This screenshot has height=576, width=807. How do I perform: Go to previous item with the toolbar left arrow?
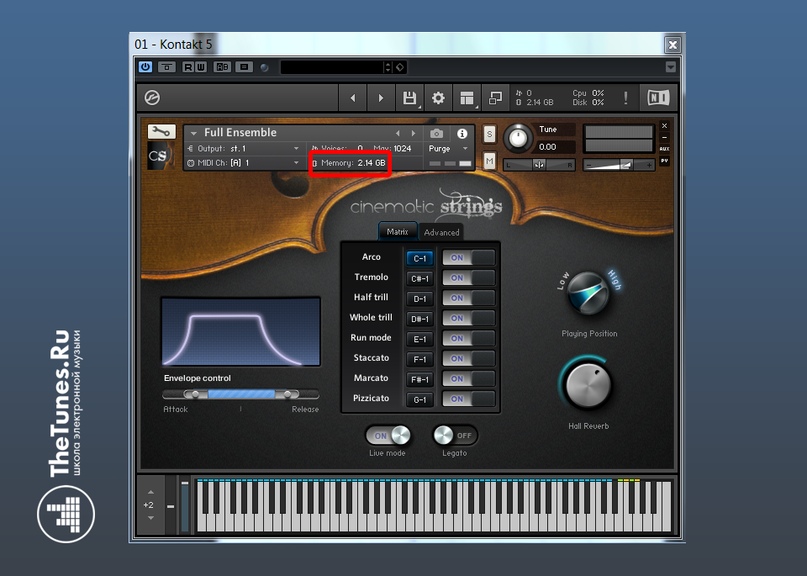coord(353,98)
